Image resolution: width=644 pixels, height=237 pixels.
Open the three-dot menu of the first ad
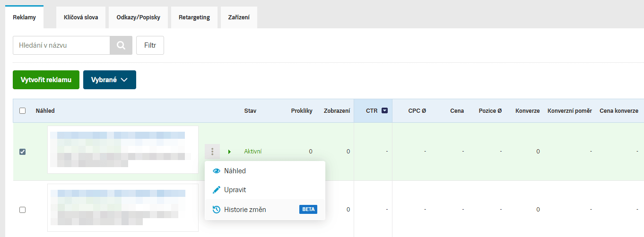tap(212, 152)
